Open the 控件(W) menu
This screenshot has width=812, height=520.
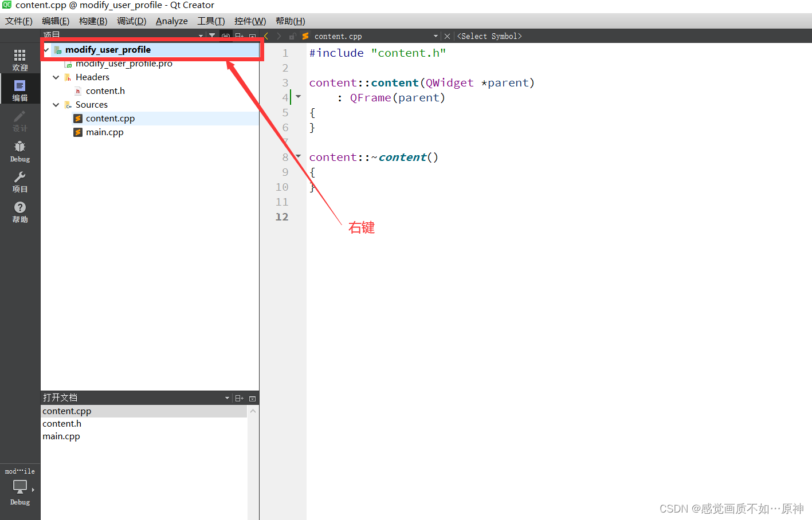[x=250, y=21]
